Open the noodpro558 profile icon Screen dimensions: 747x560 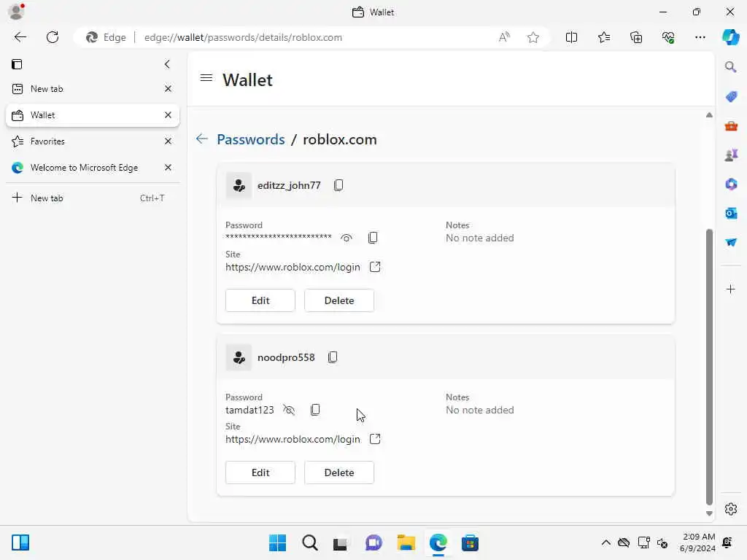click(239, 357)
